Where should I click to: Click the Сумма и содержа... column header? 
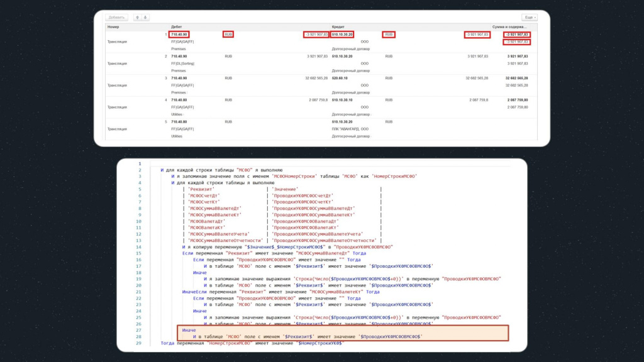(509, 26)
